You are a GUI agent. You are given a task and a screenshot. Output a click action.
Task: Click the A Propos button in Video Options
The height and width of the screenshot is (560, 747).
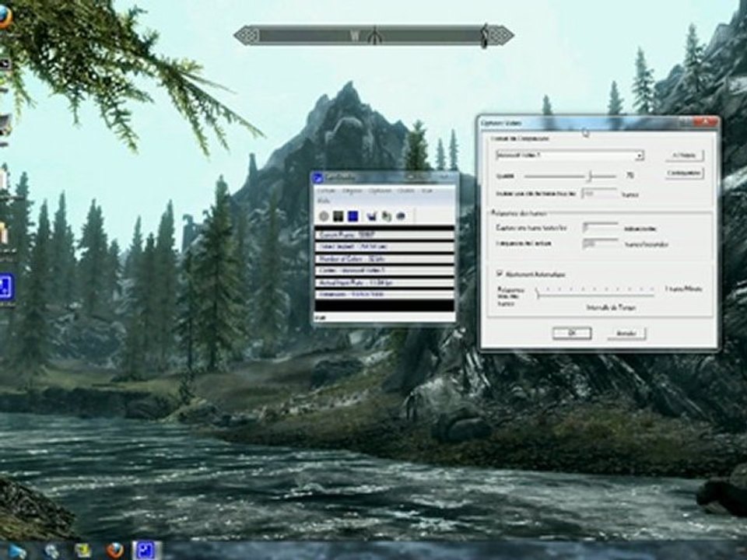(x=685, y=156)
